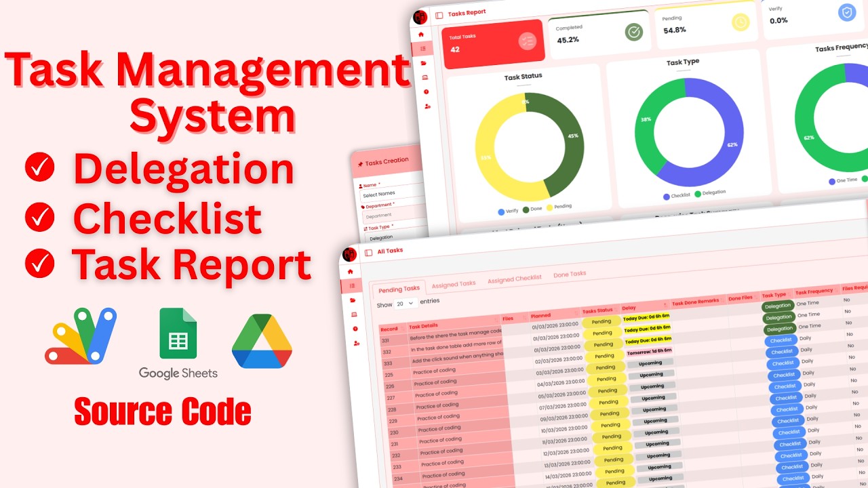Toggle One Time series in Tasks Frequency legend
Image resolution: width=868 pixels, height=488 pixels.
coord(843,181)
